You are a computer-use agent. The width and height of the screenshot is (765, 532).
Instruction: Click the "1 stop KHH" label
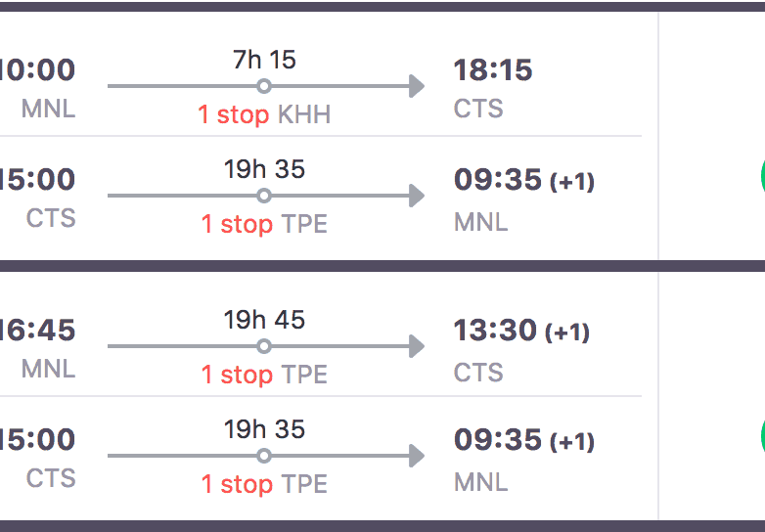click(264, 115)
